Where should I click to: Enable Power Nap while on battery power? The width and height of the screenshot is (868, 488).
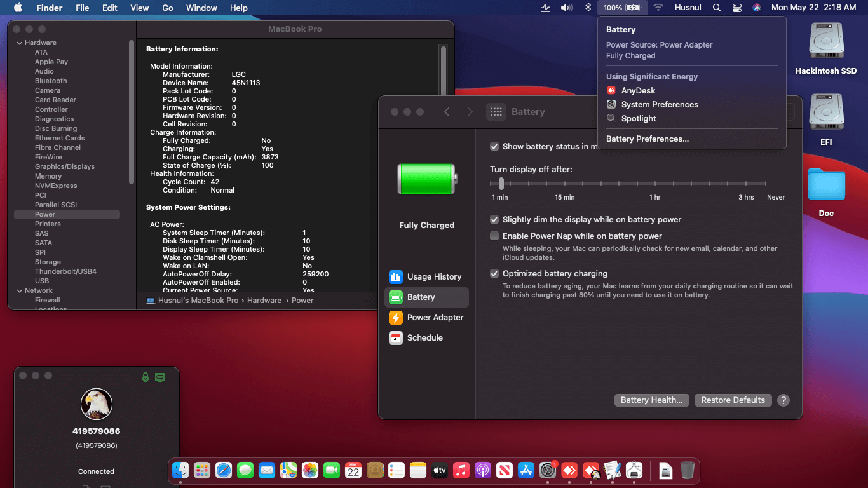(x=494, y=236)
